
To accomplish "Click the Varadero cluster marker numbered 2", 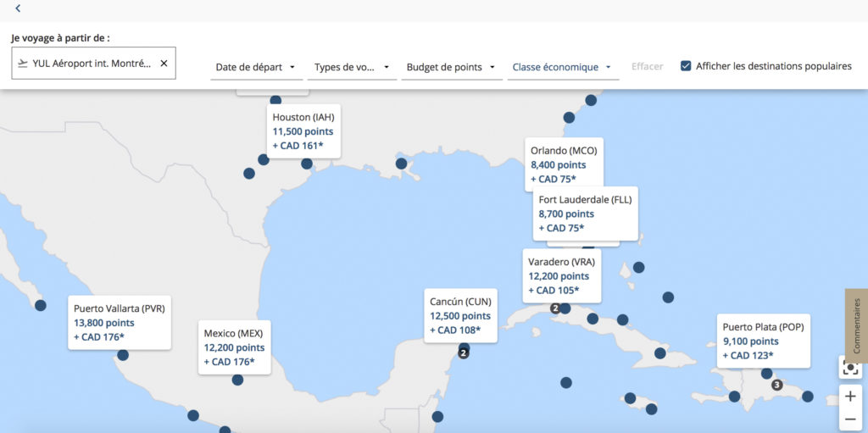I will [555, 308].
